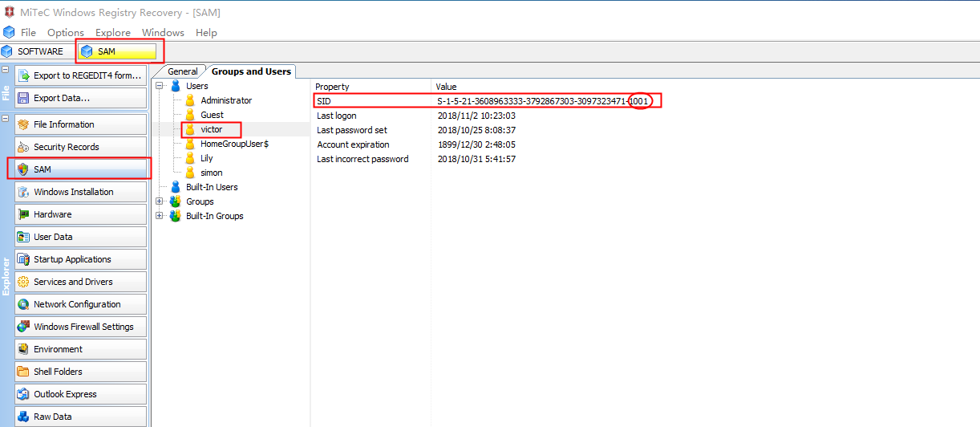Click Export to REGEDIT4 format button
The height and width of the screenshot is (427, 980).
click(80, 75)
